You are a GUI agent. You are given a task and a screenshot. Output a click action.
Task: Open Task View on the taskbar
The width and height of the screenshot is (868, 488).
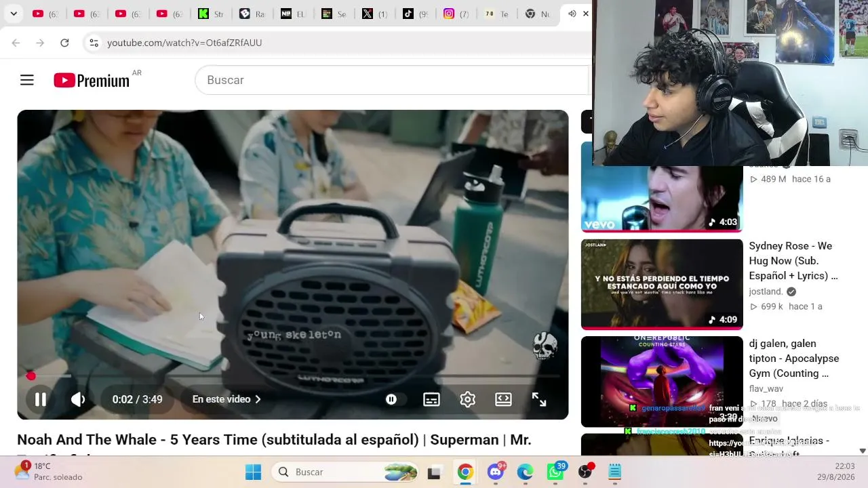coord(434,472)
